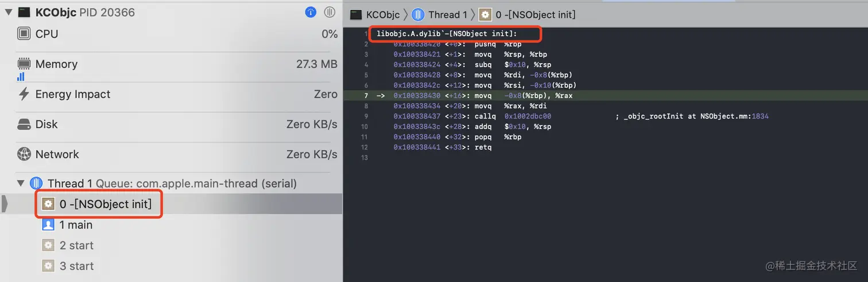The image size is (868, 282).
Task: Select Thread 1 com.apple.main-thread queue row label
Action: (172, 183)
